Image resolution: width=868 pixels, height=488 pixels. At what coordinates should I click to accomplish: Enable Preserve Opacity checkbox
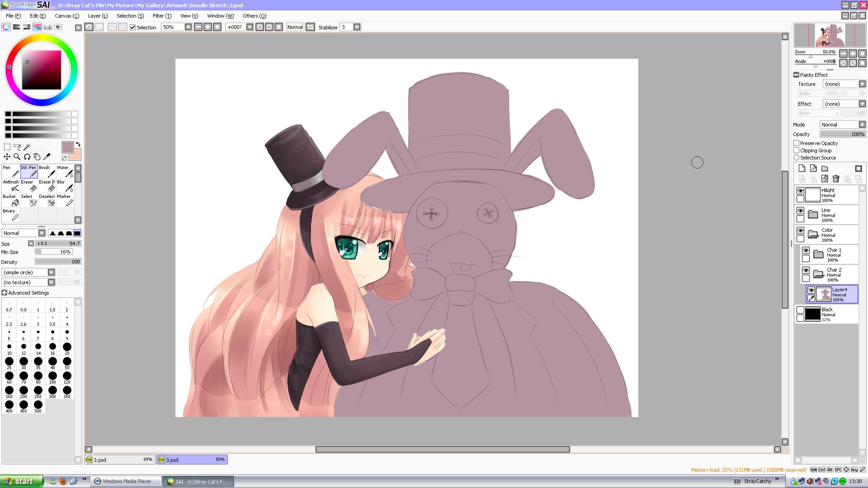coord(797,143)
